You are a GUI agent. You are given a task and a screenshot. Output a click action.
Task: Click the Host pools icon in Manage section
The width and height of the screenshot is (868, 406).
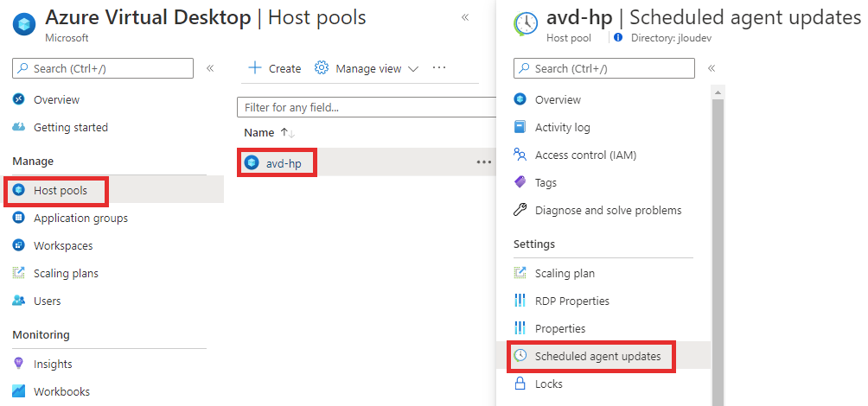click(x=19, y=190)
